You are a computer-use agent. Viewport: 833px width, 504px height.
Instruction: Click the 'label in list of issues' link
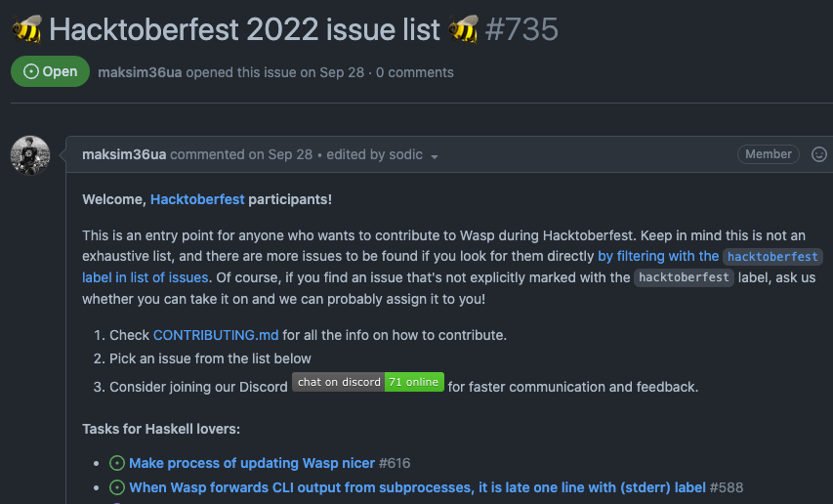(x=146, y=277)
